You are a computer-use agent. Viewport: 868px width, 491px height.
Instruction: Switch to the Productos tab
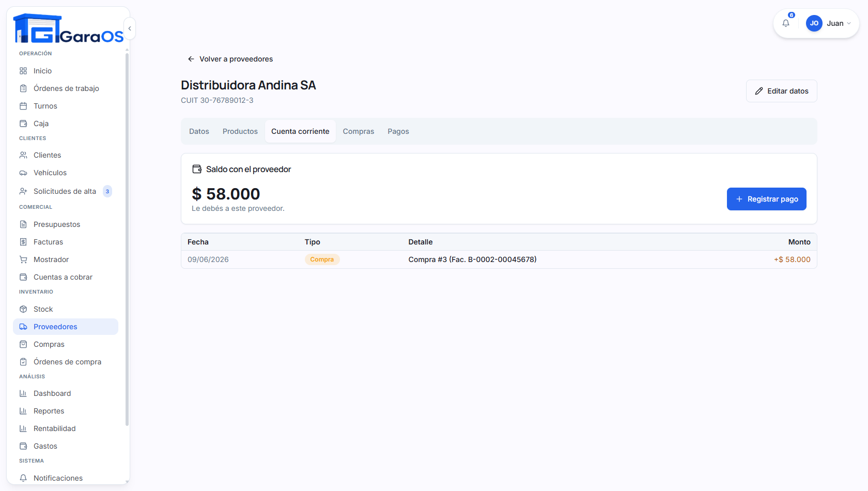[x=240, y=131]
